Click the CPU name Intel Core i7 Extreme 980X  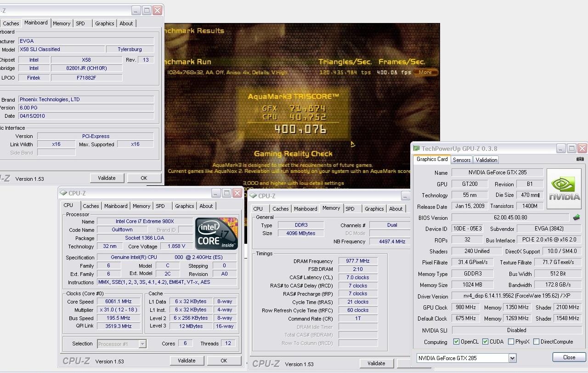tap(145, 221)
